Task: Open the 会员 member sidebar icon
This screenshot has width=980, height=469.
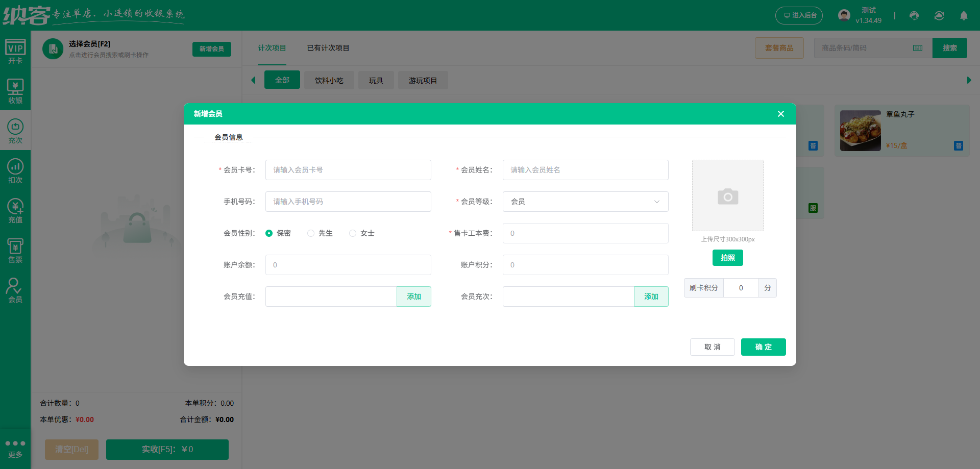Action: (x=15, y=289)
